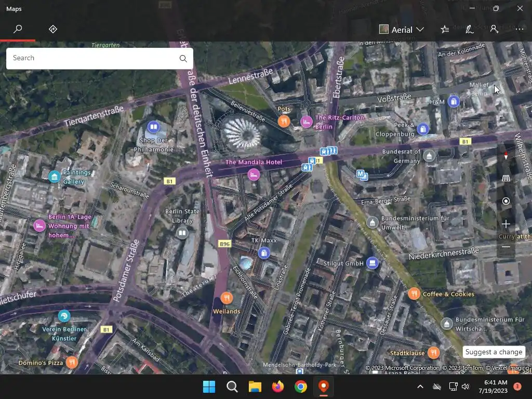The height and width of the screenshot is (399, 532).
Task: Select the Bundesministerium für Umwelt pin
Action: point(373,222)
